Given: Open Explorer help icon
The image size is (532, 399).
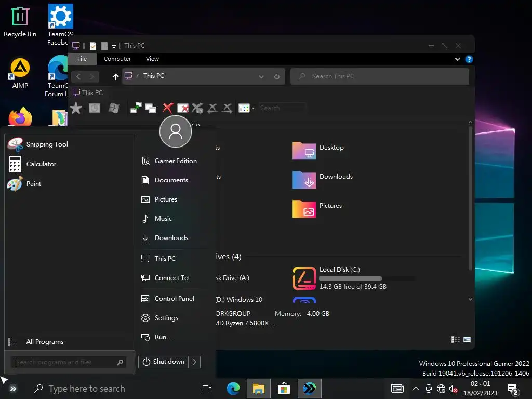Looking at the screenshot, I should (469, 59).
